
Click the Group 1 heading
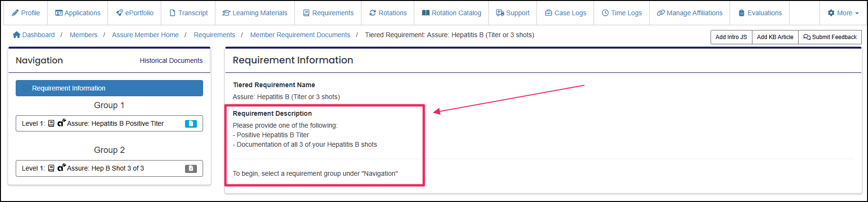click(109, 105)
